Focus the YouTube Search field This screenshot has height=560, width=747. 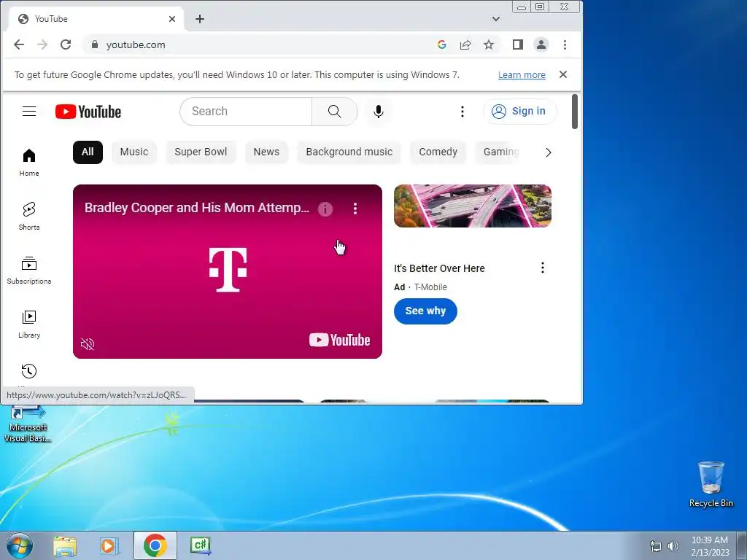pyautogui.click(x=247, y=112)
